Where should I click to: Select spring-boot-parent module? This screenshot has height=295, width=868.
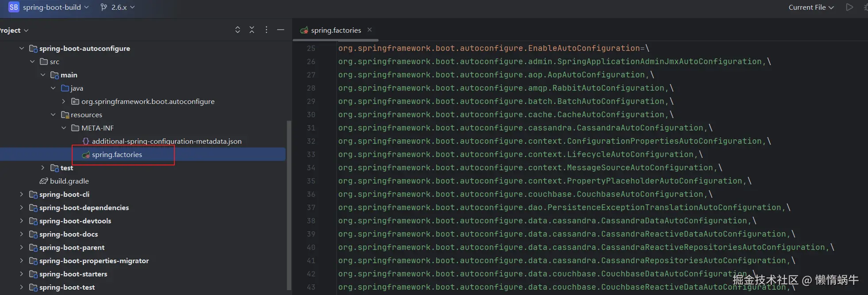click(x=72, y=247)
